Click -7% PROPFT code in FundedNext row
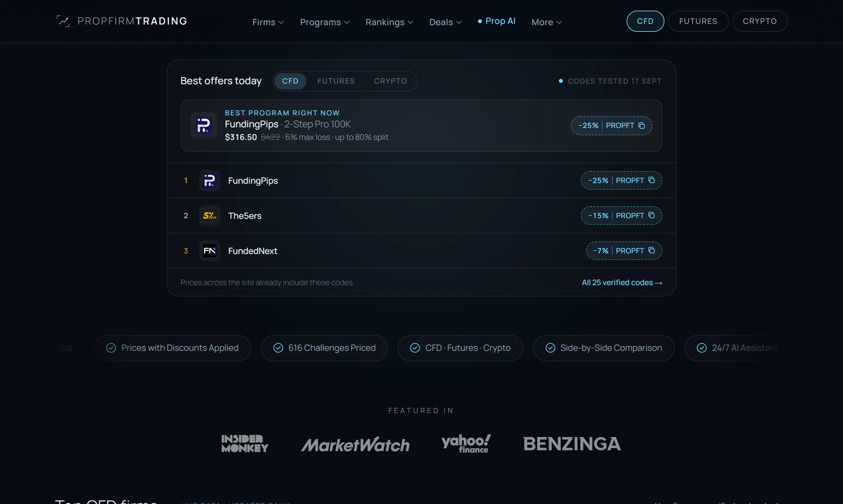The height and width of the screenshot is (504, 843). point(624,251)
